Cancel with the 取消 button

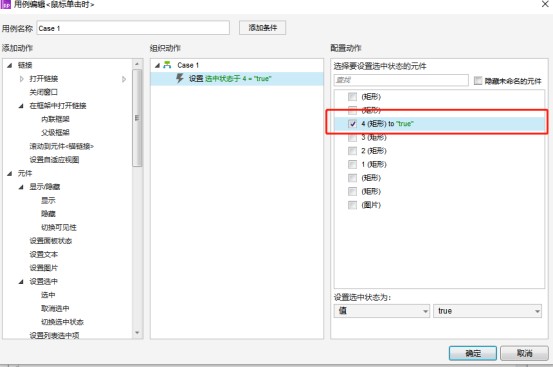(x=524, y=353)
